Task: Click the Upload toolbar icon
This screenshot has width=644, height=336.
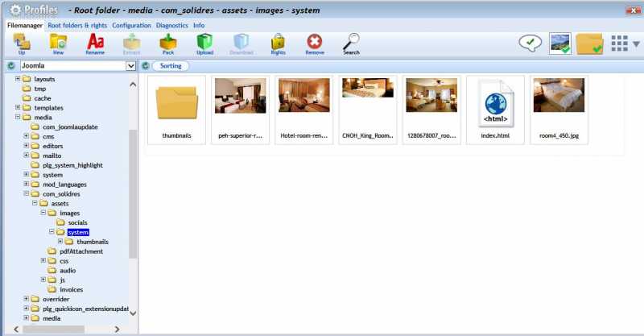Action: pyautogui.click(x=204, y=42)
